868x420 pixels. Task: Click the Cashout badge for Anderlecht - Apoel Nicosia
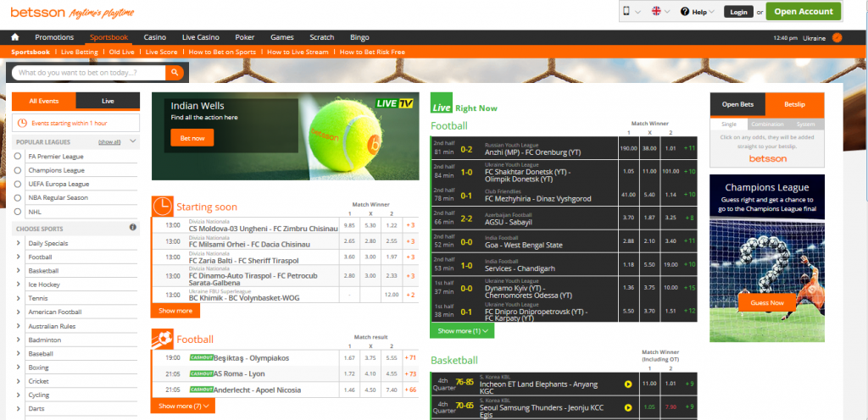click(201, 390)
